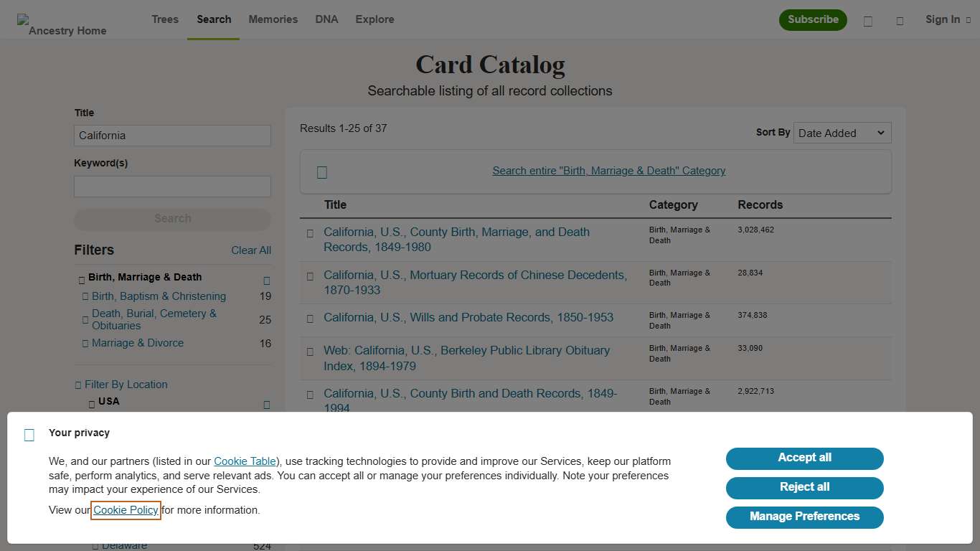Open the Sort By "Date Added" dropdown
The width and height of the screenshot is (980, 551).
point(842,133)
